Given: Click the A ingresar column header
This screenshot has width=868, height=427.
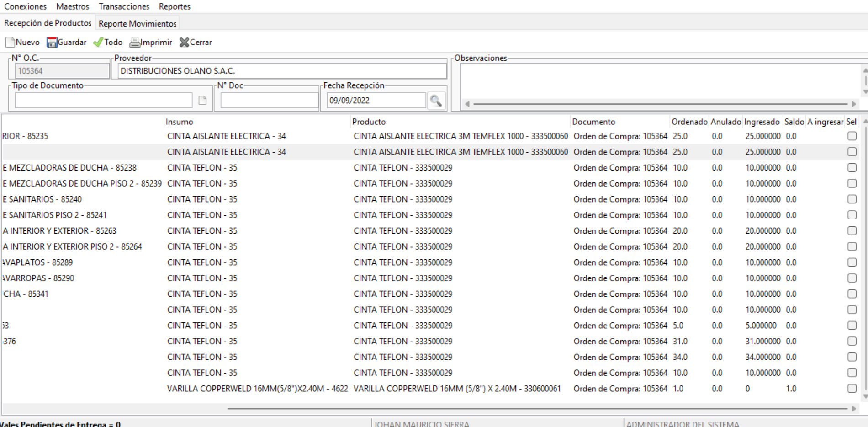Looking at the screenshot, I should tap(825, 122).
